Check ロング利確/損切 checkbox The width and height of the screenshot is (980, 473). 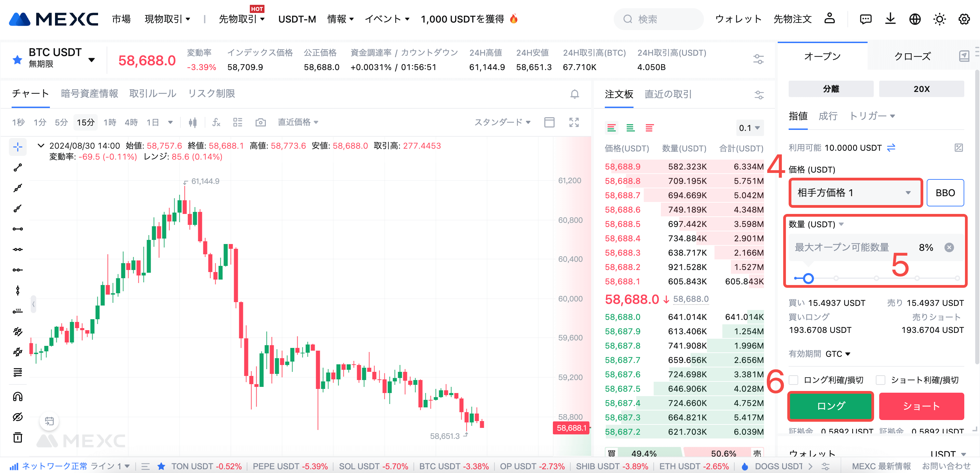[793, 380]
